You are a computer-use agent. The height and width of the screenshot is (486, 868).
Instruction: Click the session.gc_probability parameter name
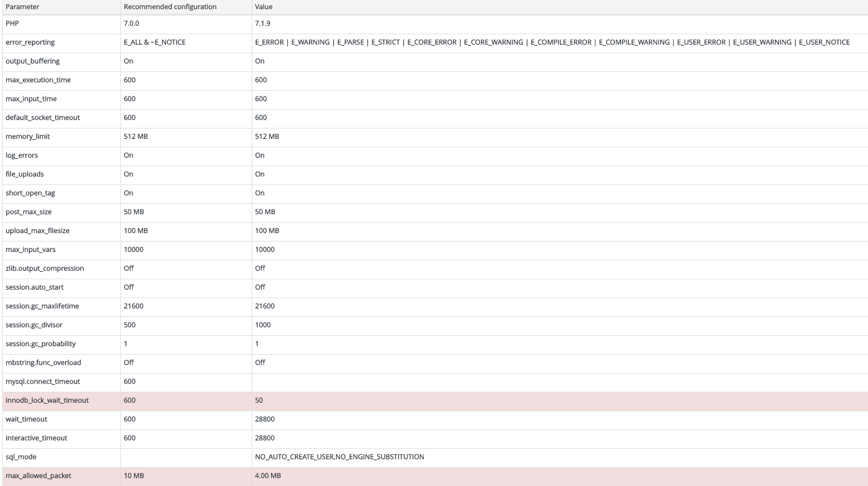click(x=41, y=344)
